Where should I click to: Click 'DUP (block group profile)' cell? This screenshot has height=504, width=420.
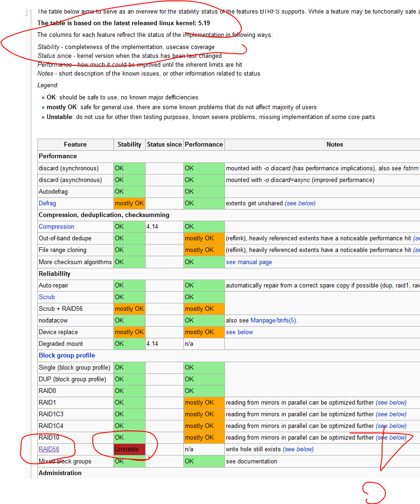(x=75, y=379)
